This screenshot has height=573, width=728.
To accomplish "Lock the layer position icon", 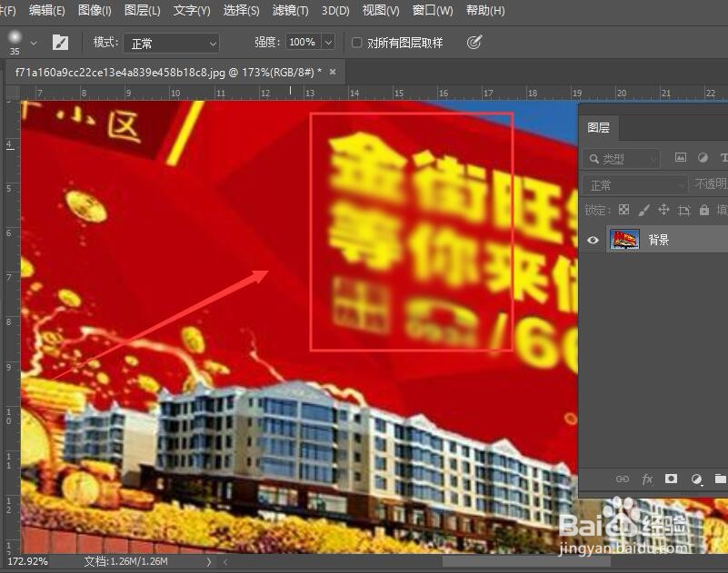I will tap(665, 210).
